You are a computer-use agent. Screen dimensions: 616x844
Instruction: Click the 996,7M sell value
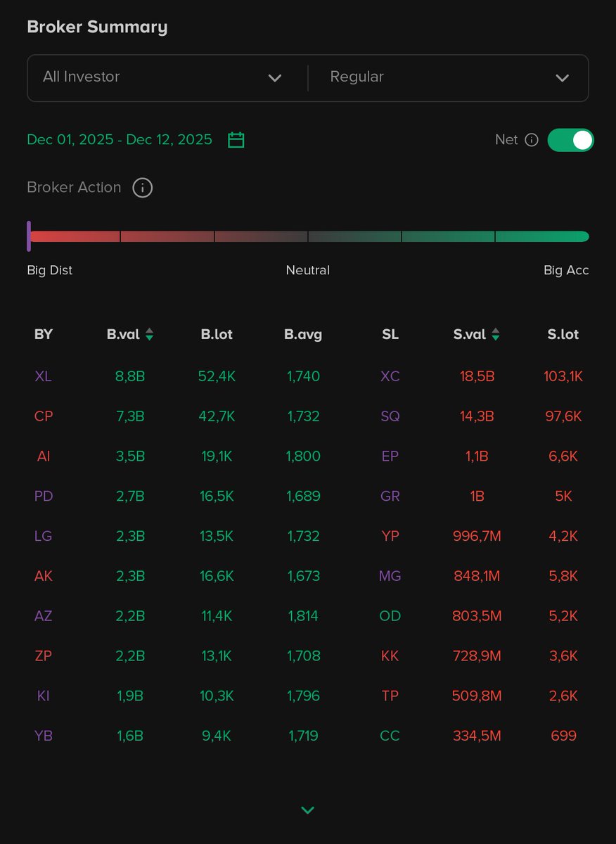click(477, 536)
